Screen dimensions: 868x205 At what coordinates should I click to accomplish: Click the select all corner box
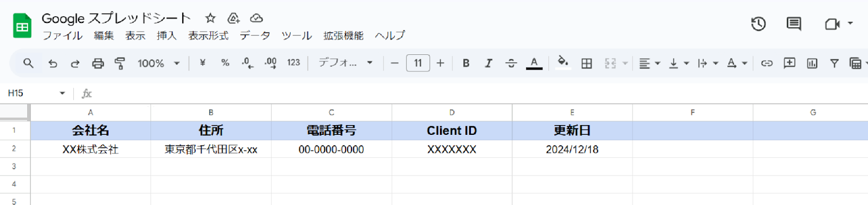pos(14,113)
